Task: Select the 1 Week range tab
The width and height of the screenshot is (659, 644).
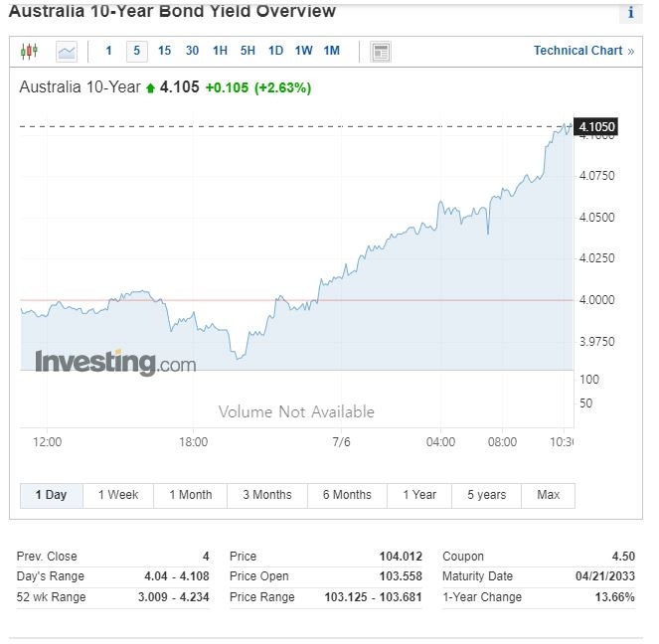Action: point(118,495)
